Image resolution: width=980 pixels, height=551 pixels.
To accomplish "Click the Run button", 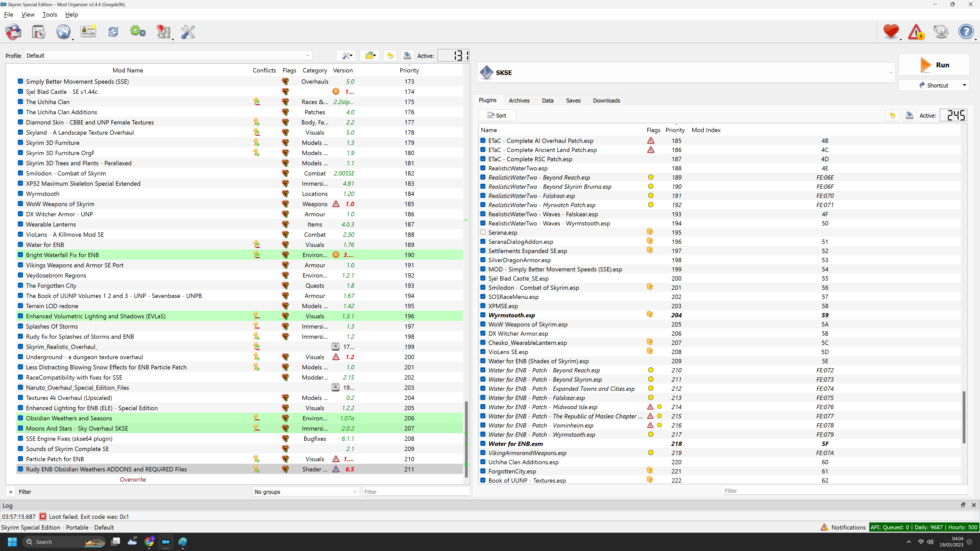I will click(934, 65).
